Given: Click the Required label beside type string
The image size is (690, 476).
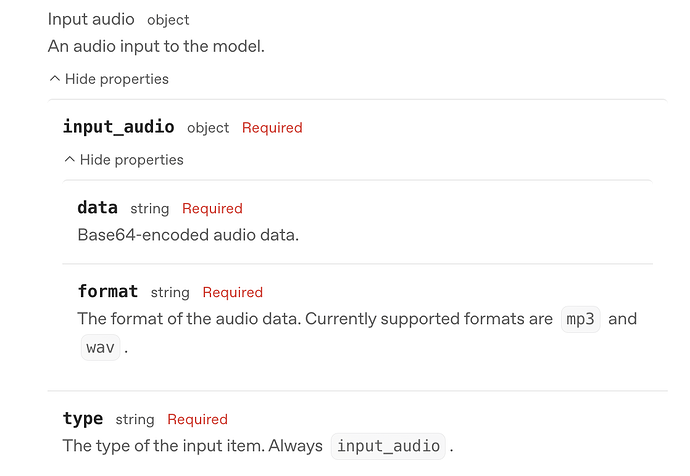Looking at the screenshot, I should pos(197,420).
